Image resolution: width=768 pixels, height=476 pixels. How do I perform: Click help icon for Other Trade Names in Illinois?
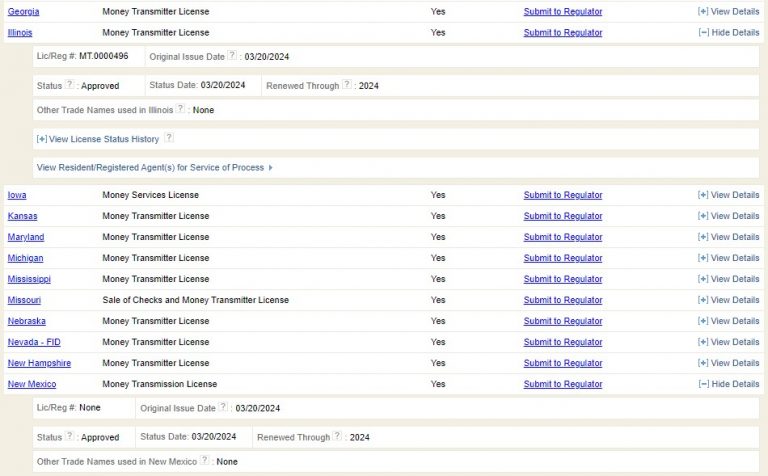point(181,109)
